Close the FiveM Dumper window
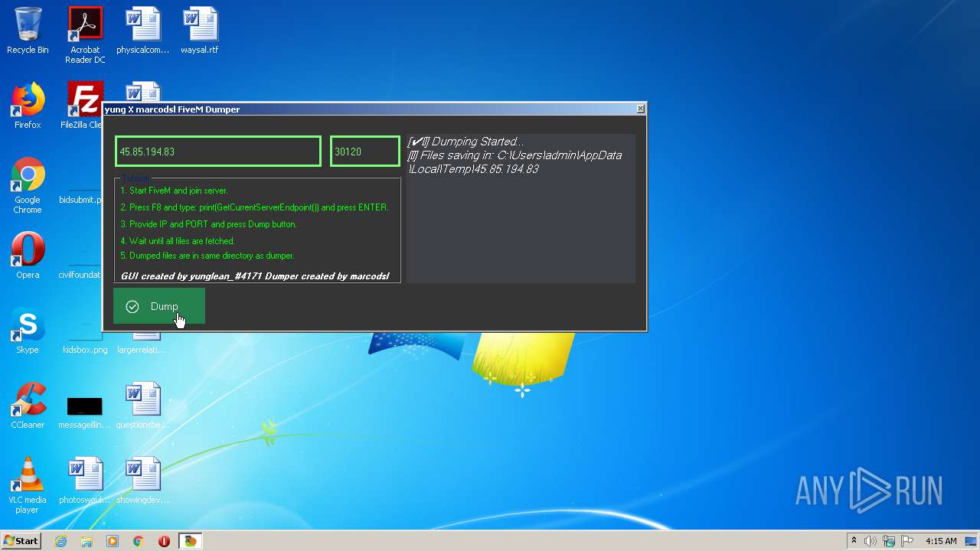 coord(640,109)
